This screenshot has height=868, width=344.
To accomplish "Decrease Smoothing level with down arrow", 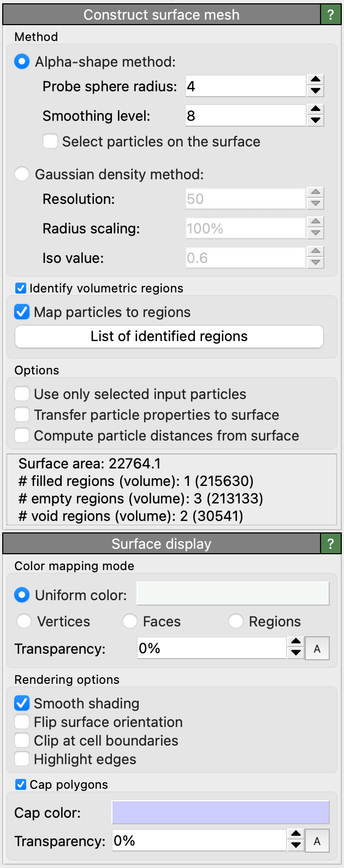I will click(316, 121).
